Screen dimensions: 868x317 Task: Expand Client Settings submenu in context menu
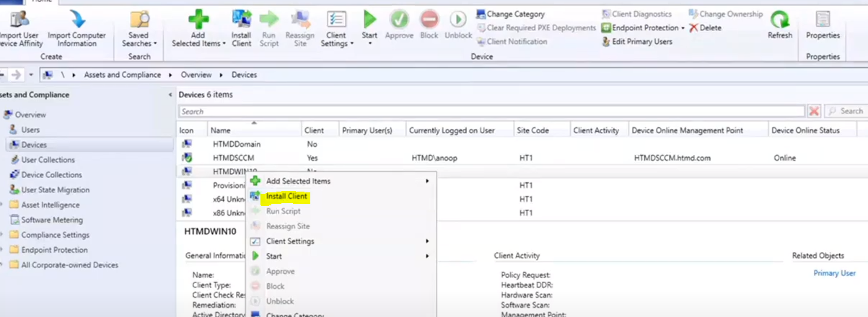339,241
